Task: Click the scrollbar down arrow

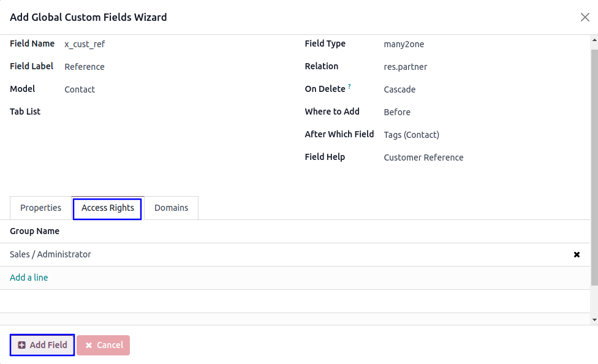Action: tap(594, 319)
